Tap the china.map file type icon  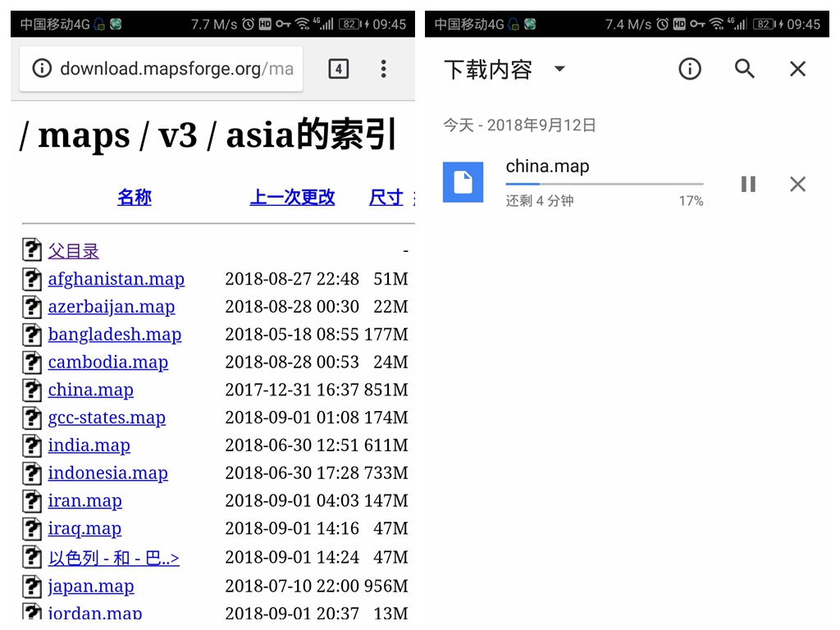463,183
